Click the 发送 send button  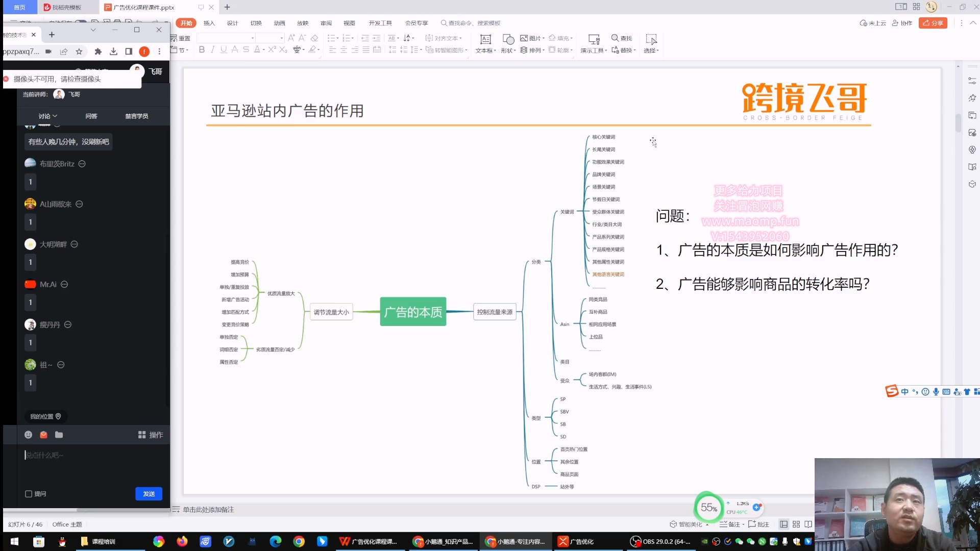click(149, 494)
